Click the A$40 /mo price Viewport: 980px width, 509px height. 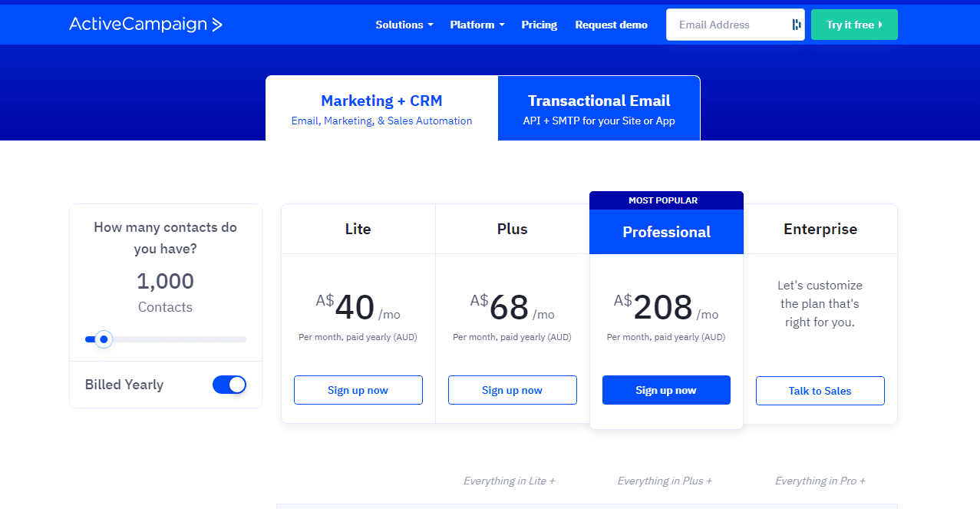coord(358,308)
